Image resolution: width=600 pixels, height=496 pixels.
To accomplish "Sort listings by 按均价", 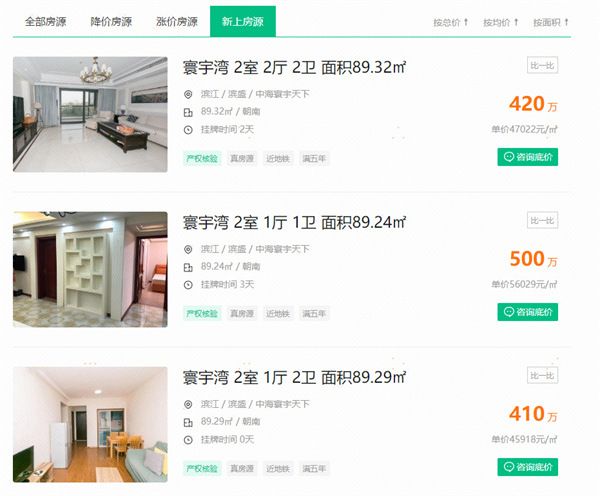I will [x=501, y=22].
